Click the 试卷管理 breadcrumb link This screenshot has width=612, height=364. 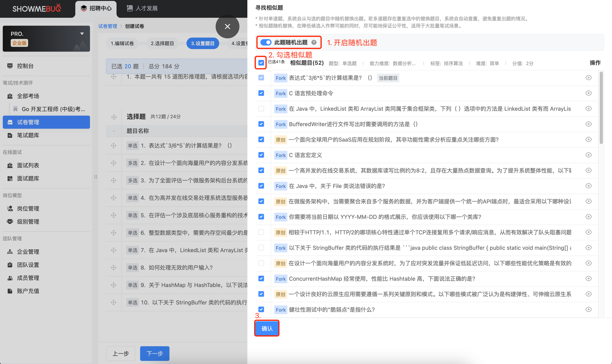click(107, 26)
